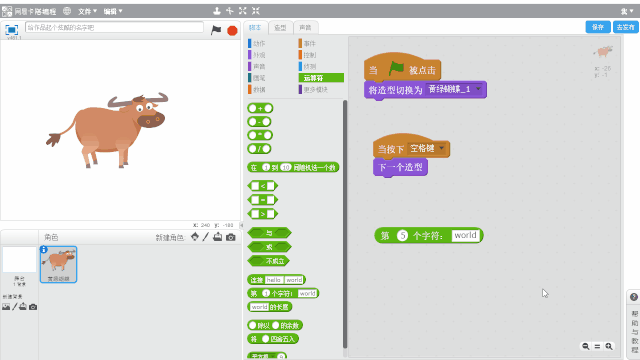This screenshot has width=640, height=360.
Task: Take new sprite photo with camera icon
Action: pyautogui.click(x=231, y=237)
